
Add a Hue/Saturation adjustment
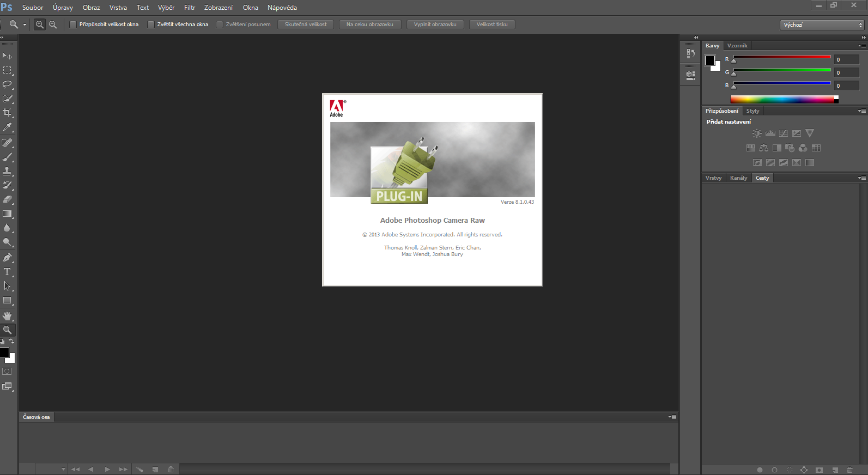point(751,148)
